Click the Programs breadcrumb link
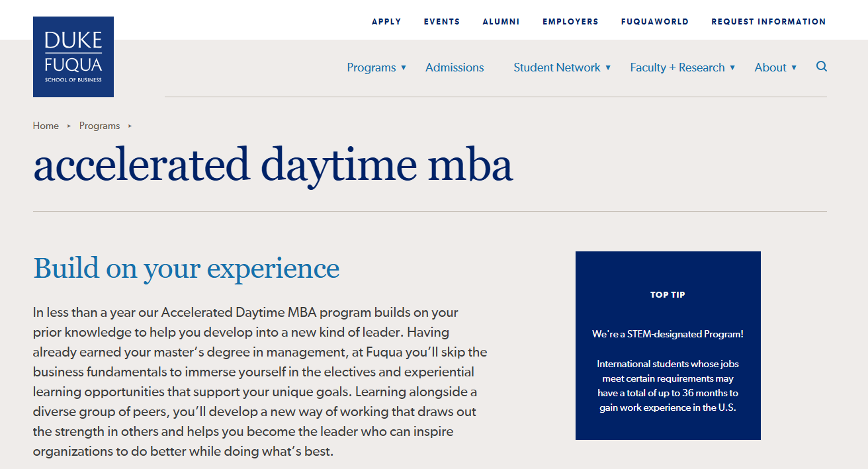The height and width of the screenshot is (469, 868). (x=99, y=126)
